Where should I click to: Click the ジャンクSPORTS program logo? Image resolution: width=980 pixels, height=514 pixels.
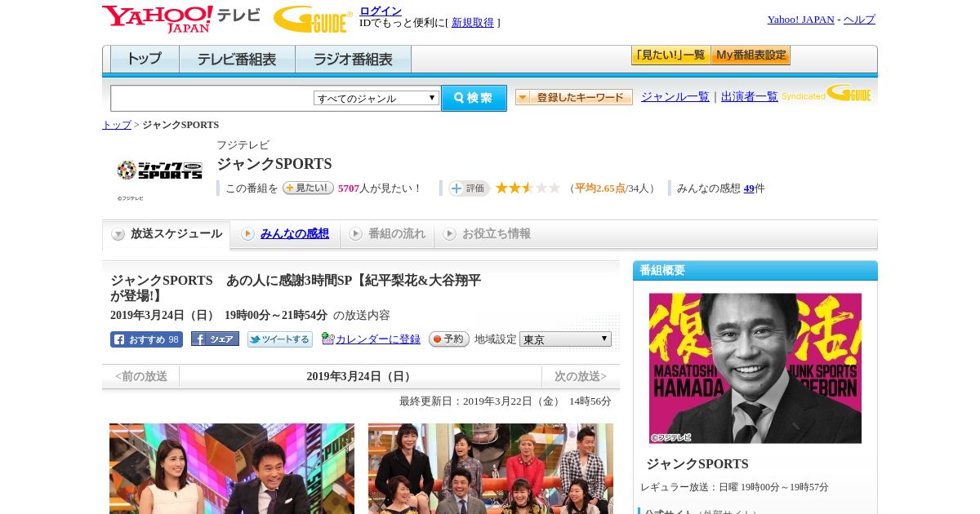(x=160, y=170)
